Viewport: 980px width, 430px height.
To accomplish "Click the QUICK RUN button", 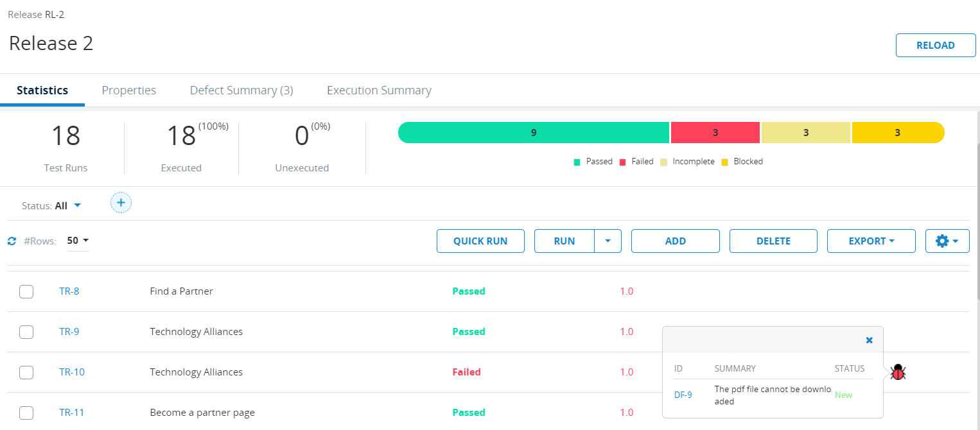I will click(480, 241).
